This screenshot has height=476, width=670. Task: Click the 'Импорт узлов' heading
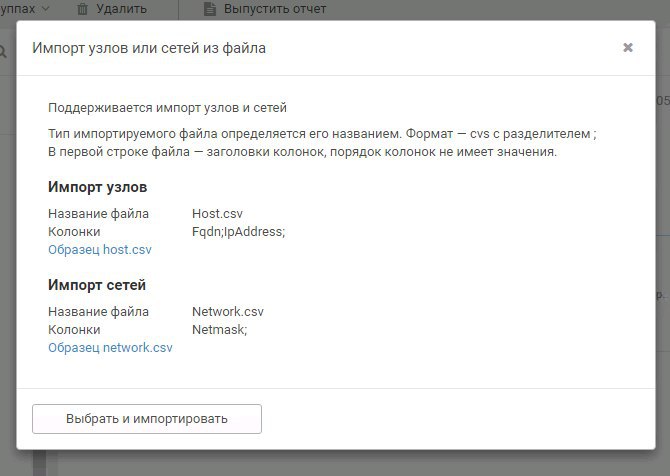click(97, 187)
